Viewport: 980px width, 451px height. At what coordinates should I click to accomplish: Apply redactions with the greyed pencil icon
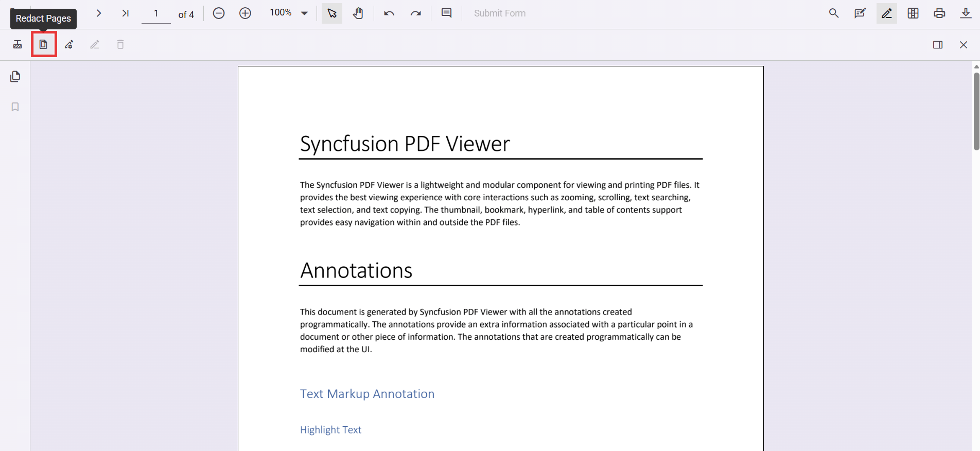pos(95,45)
